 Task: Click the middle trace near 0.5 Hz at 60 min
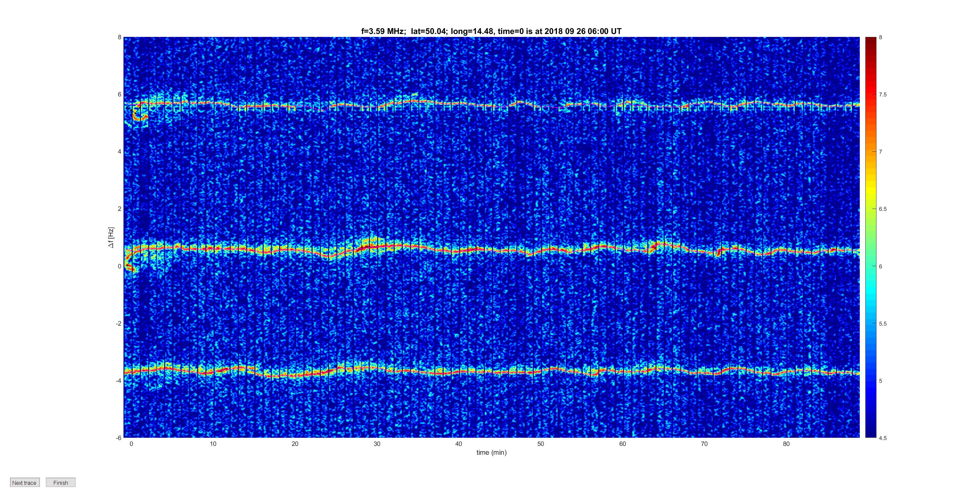pos(622,249)
